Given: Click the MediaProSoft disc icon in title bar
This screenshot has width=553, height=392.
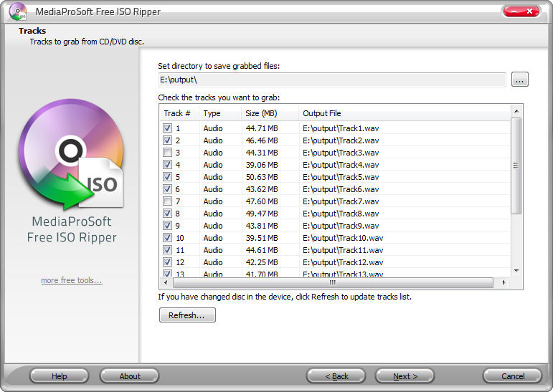Looking at the screenshot, I should pos(18,11).
